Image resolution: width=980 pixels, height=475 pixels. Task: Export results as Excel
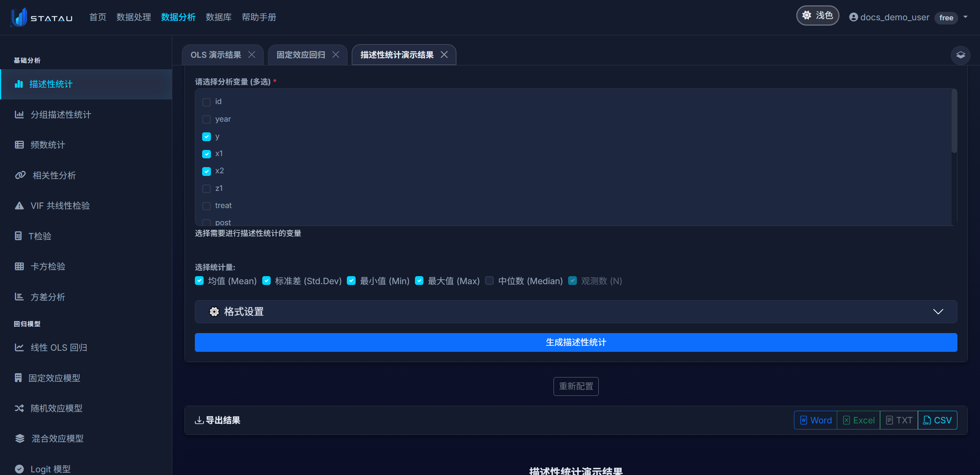tap(859, 420)
